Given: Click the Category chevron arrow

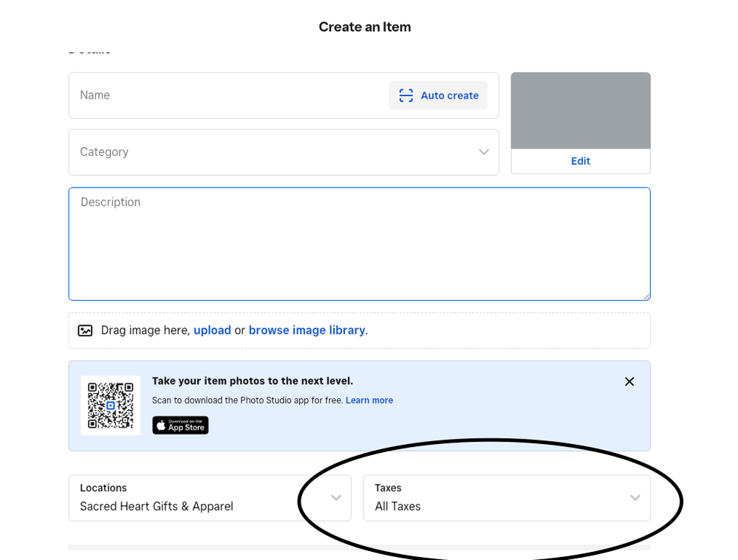Looking at the screenshot, I should [484, 152].
